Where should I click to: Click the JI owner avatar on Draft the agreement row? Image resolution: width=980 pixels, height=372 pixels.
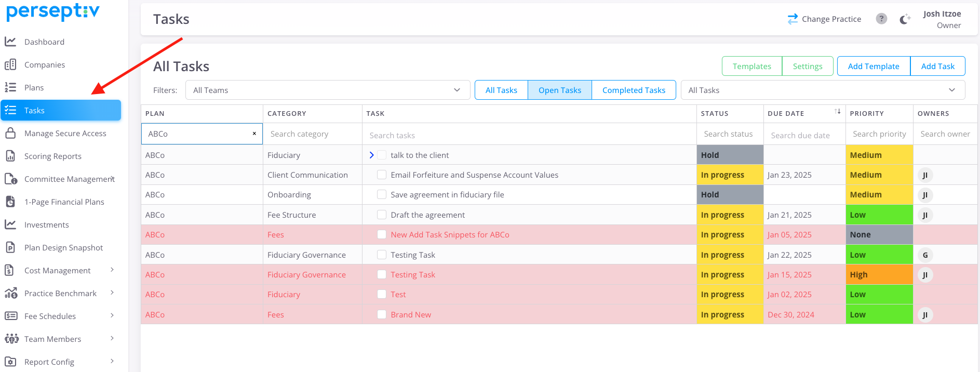(925, 215)
